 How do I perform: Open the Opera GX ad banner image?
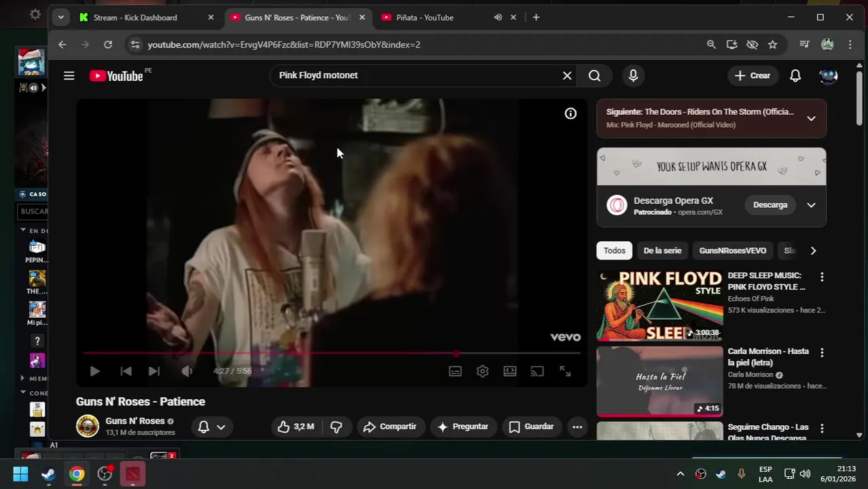[711, 166]
